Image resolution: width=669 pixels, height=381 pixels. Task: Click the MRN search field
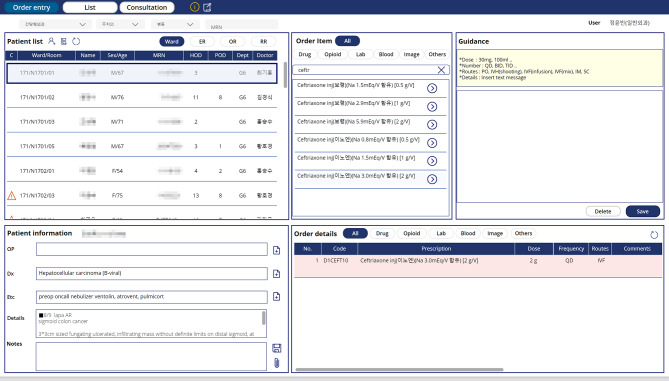click(x=241, y=25)
